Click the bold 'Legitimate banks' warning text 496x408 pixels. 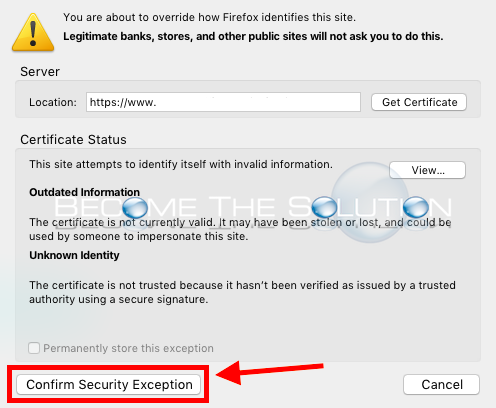tap(253, 36)
